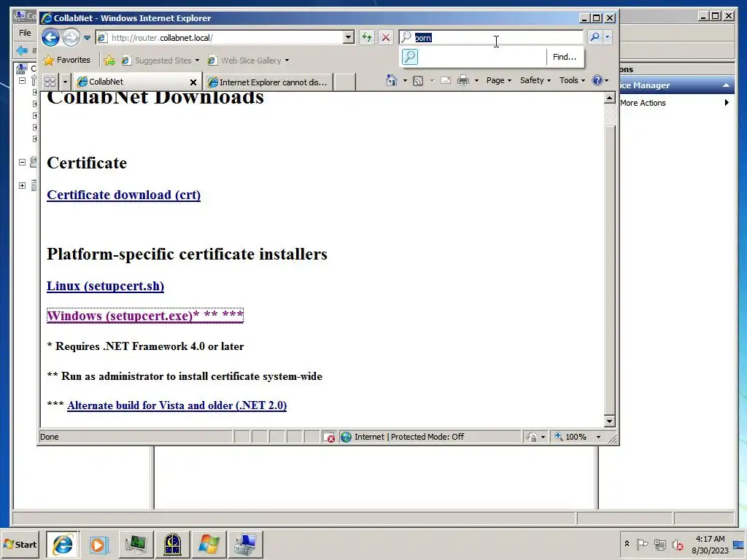
Task: Click the network status tray icon
Action: click(x=659, y=544)
